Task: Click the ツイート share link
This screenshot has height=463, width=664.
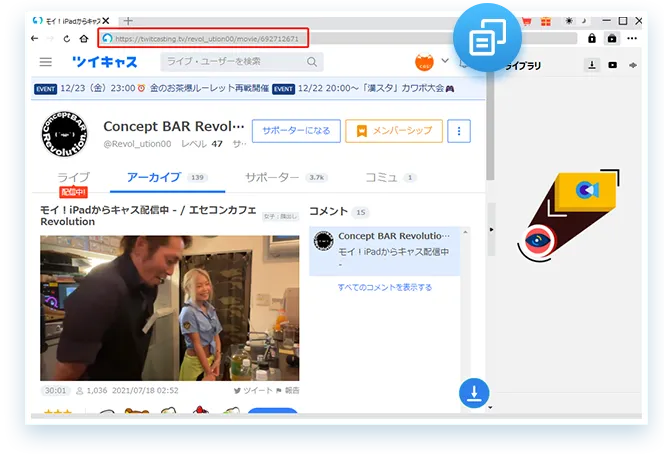Action: [253, 391]
